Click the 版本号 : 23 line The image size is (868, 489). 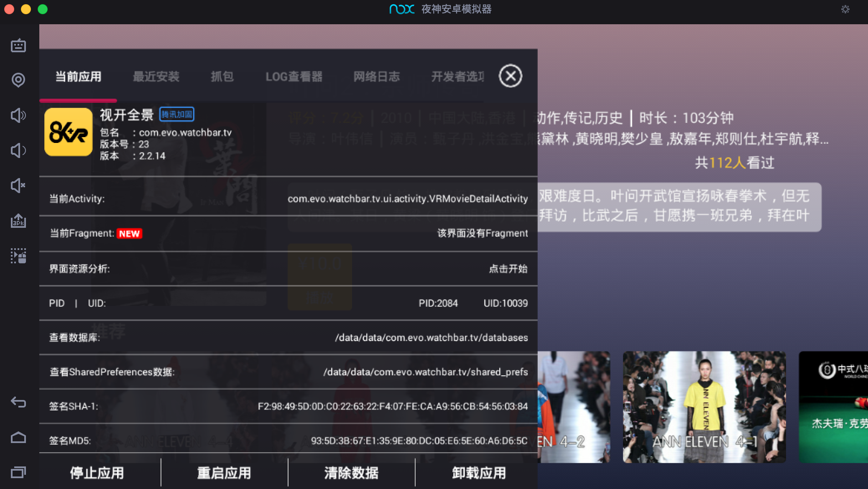tap(125, 144)
